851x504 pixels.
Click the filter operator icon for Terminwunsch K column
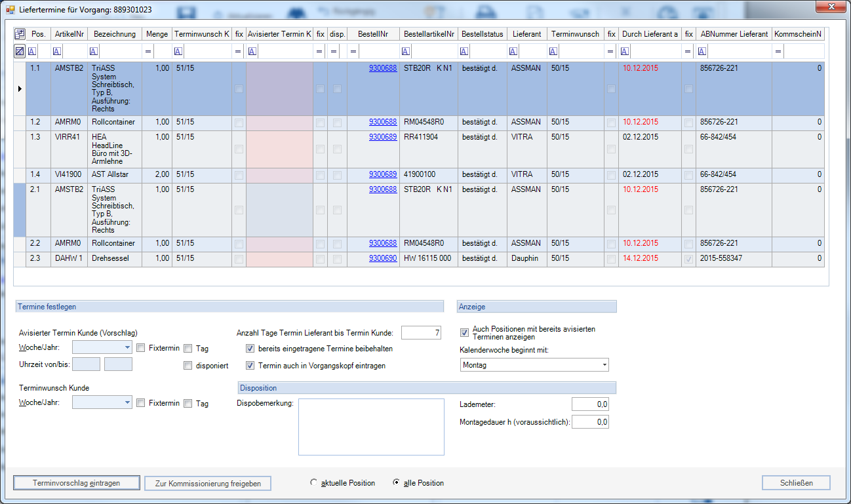coord(179,51)
